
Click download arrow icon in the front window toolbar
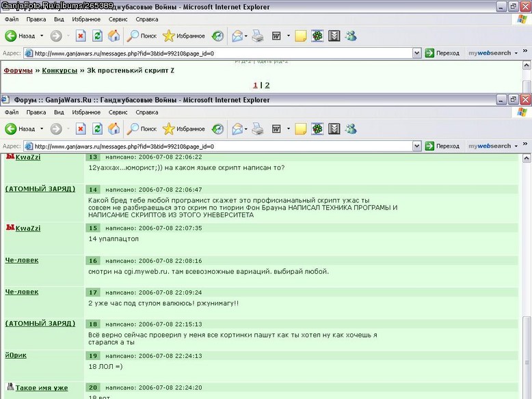[334, 129]
